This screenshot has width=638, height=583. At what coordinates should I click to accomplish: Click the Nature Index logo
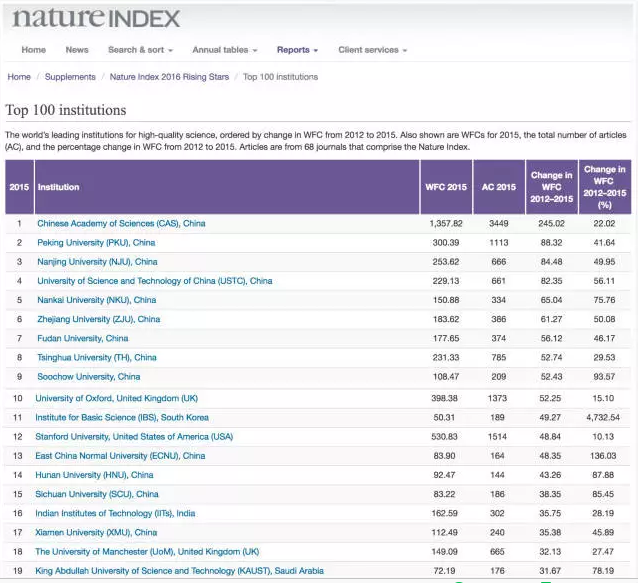pos(95,19)
